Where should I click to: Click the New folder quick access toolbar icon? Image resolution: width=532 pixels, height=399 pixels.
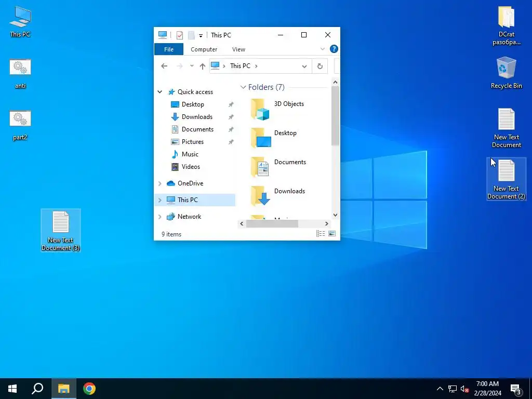tap(191, 35)
